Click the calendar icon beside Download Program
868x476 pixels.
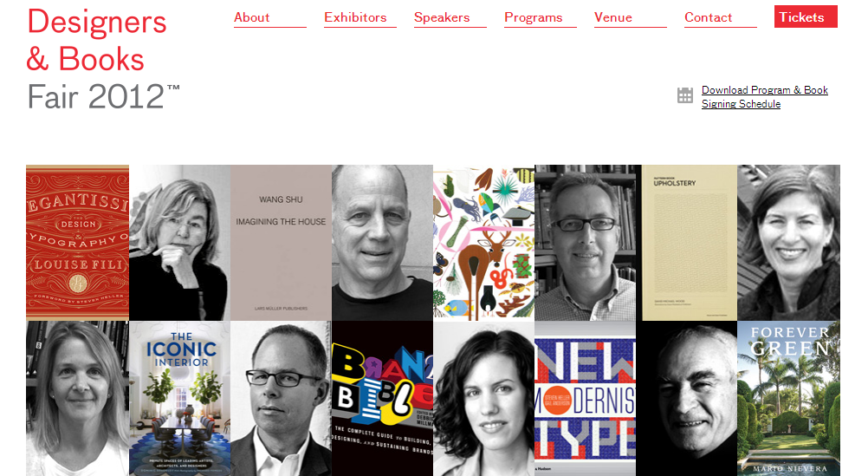pyautogui.click(x=684, y=95)
